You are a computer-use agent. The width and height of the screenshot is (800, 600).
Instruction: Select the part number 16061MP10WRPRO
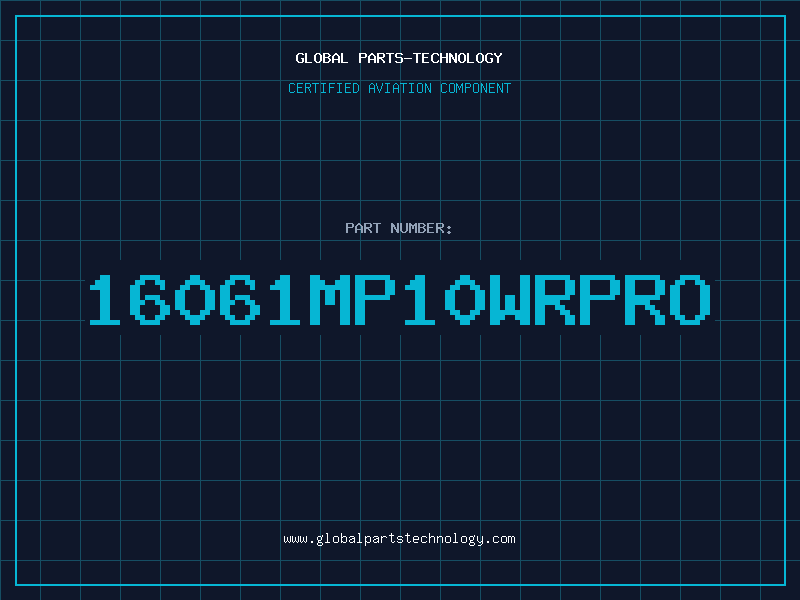tap(400, 299)
